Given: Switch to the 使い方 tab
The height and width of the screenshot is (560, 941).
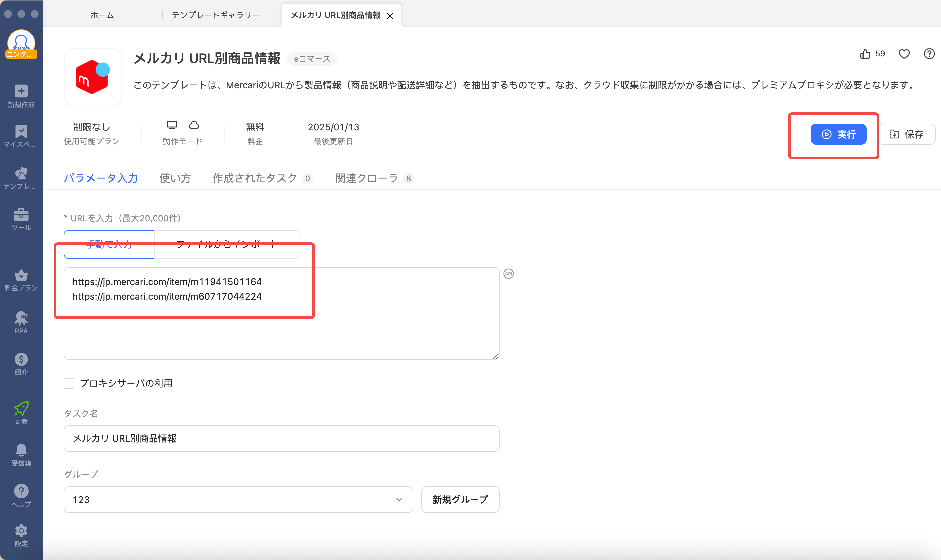Looking at the screenshot, I should pos(175,178).
